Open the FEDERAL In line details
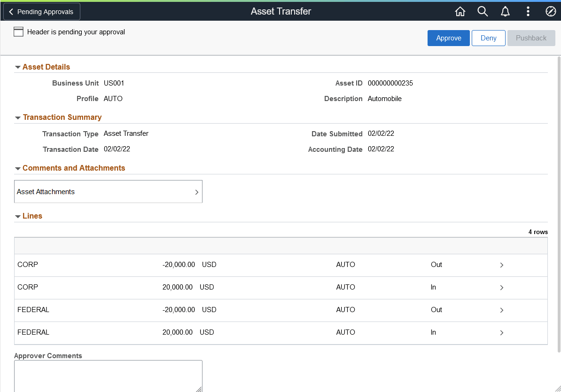Screen dimensions: 561x392 501,332
